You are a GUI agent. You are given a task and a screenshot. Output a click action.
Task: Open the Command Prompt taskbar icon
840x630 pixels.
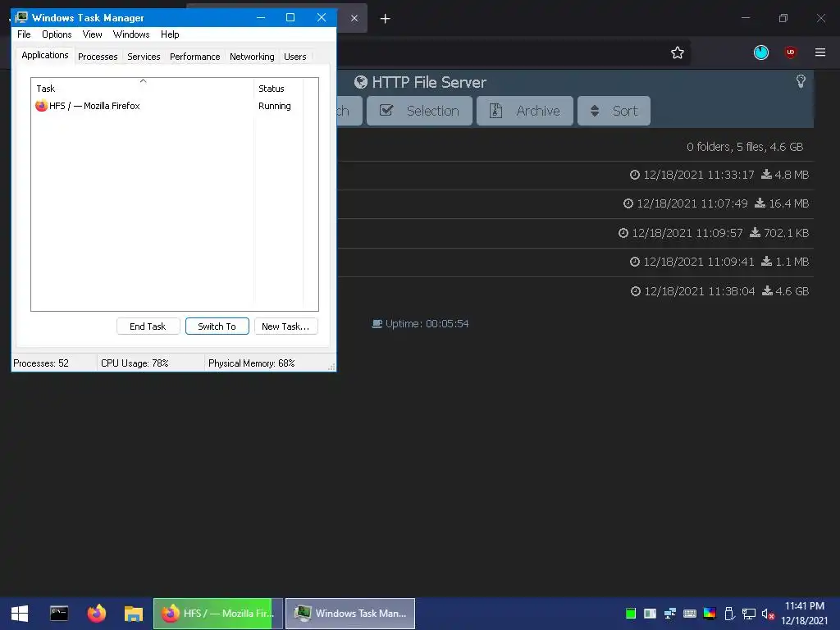pos(59,614)
